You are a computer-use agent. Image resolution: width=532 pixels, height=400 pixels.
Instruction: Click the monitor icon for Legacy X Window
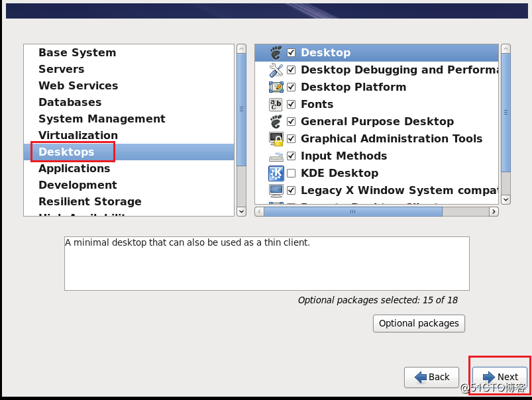276,190
